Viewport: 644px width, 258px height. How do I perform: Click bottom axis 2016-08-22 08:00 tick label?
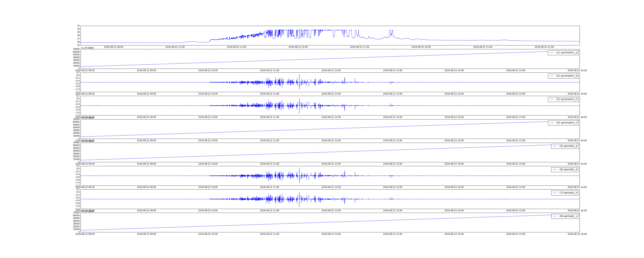pos(85,234)
